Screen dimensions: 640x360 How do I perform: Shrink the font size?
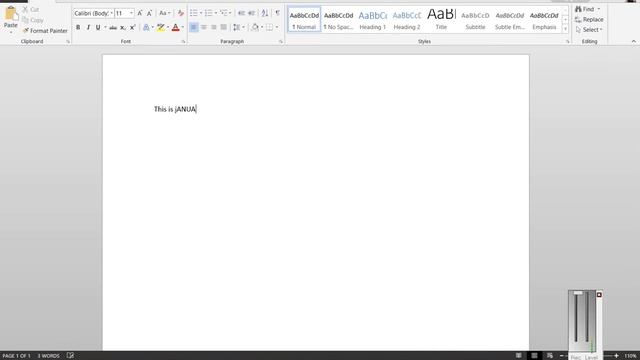point(149,13)
